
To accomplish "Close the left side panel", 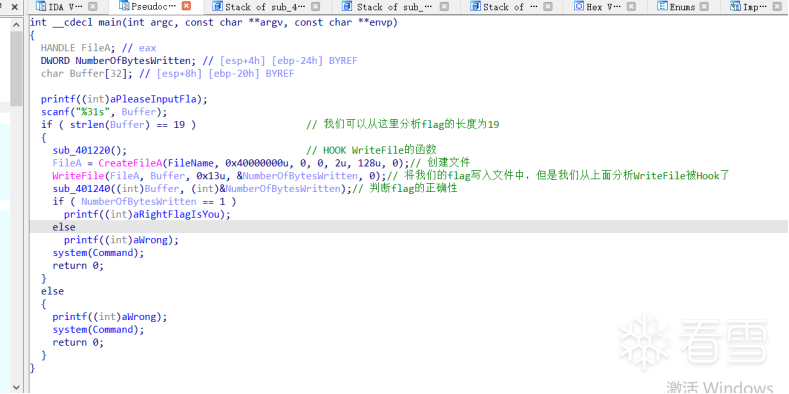I will 15,7.
